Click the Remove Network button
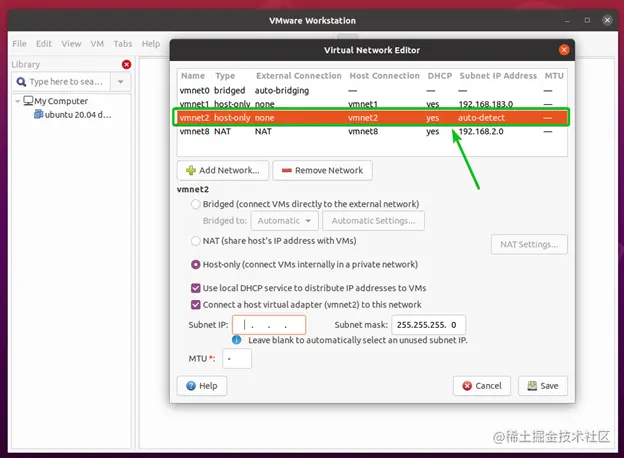The image size is (624, 458). point(322,170)
